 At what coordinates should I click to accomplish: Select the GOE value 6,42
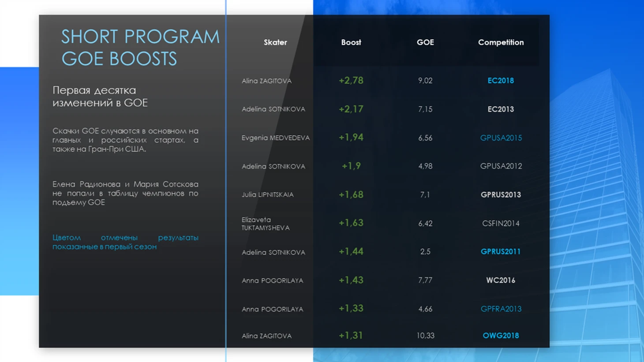425,224
